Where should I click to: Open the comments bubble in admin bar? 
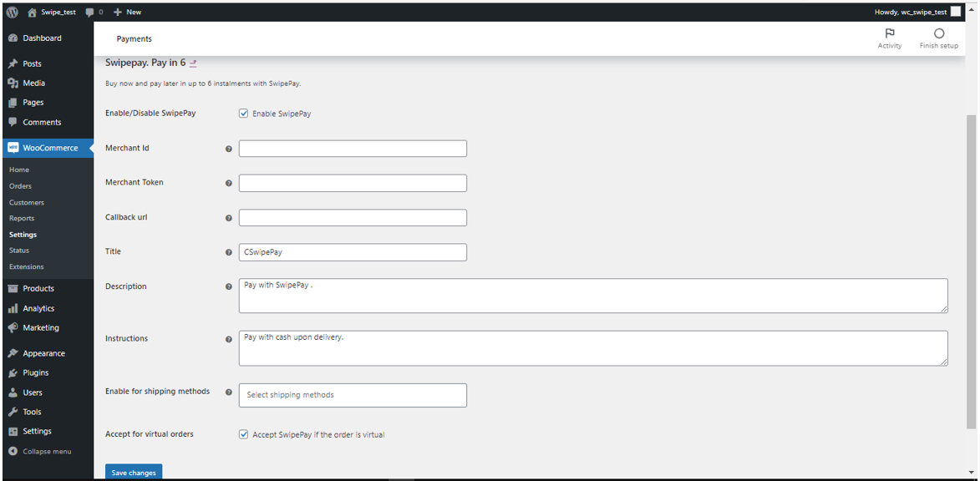click(x=94, y=12)
